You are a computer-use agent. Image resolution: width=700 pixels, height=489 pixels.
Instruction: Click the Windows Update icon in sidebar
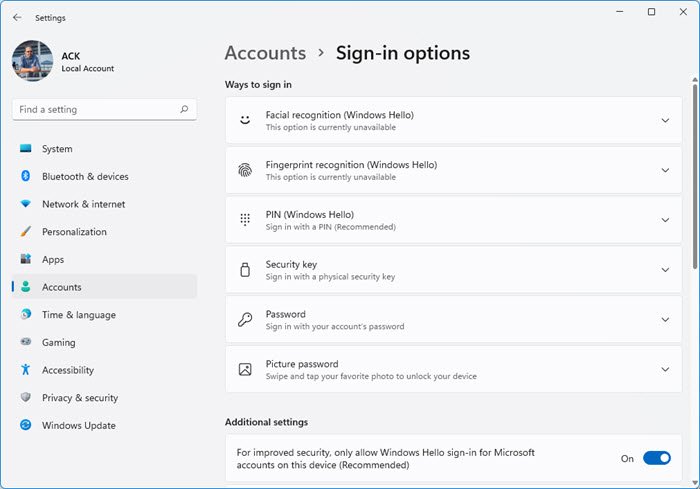click(26, 425)
